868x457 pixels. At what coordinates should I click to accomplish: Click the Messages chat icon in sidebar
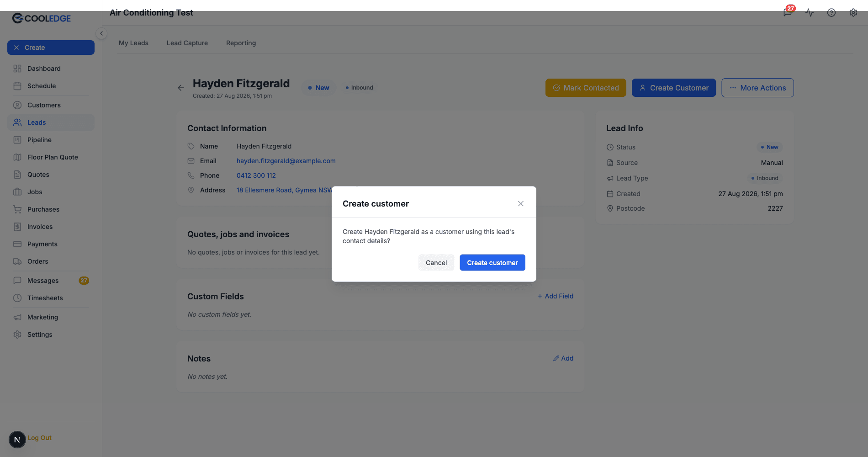[17, 281]
